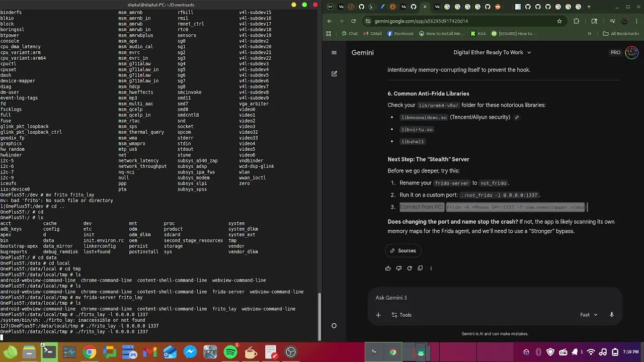Viewport: 644px width, 362px height.
Task: Open Messenger from the dock
Action: 190,352
